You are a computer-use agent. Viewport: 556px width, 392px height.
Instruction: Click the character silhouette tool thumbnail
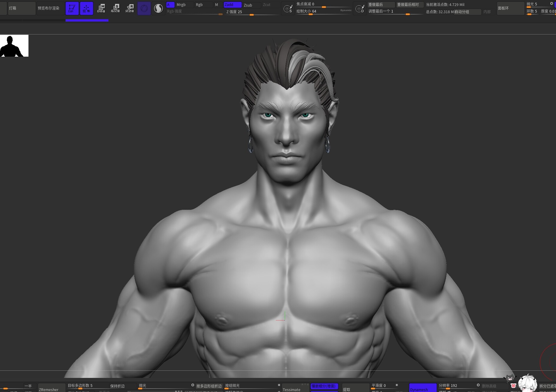(14, 45)
